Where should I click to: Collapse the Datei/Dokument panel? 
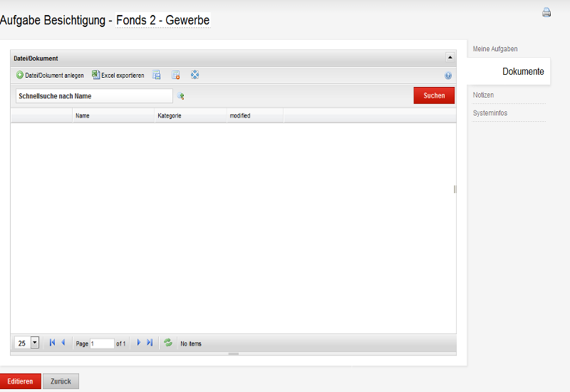tap(450, 58)
